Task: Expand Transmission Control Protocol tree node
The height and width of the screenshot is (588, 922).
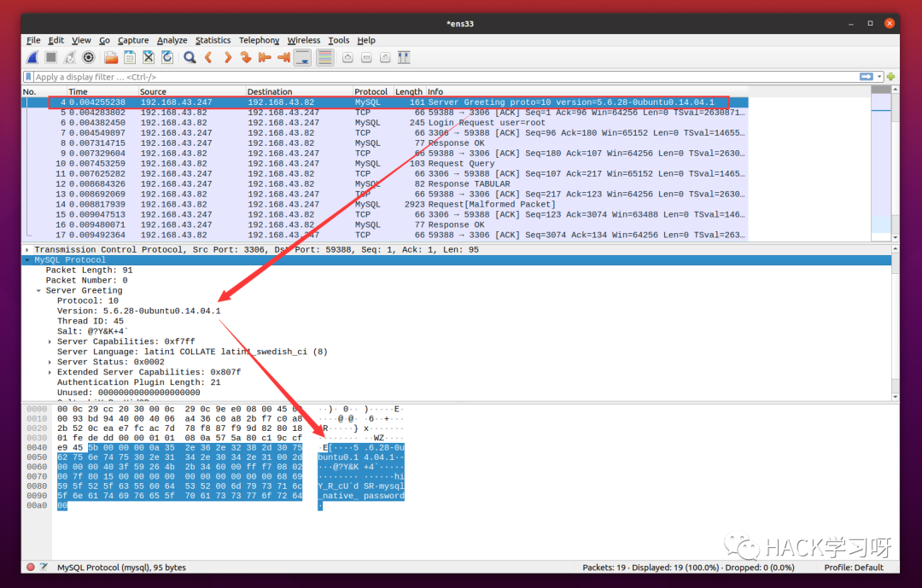Action: (27, 250)
